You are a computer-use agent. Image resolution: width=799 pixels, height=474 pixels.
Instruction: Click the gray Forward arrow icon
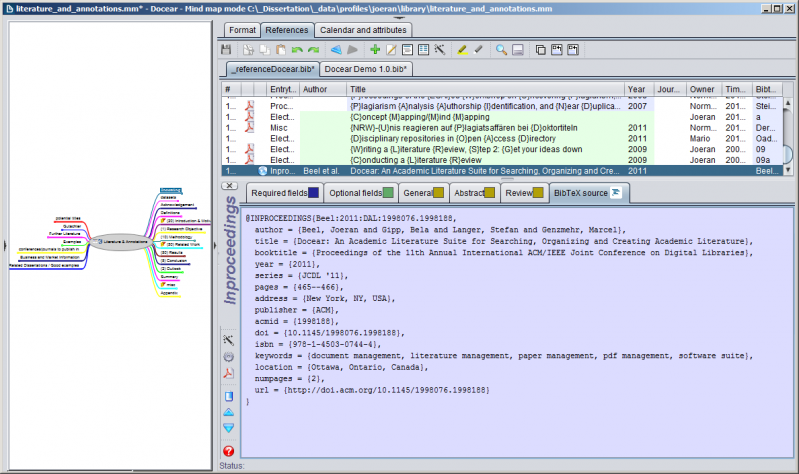click(352, 49)
